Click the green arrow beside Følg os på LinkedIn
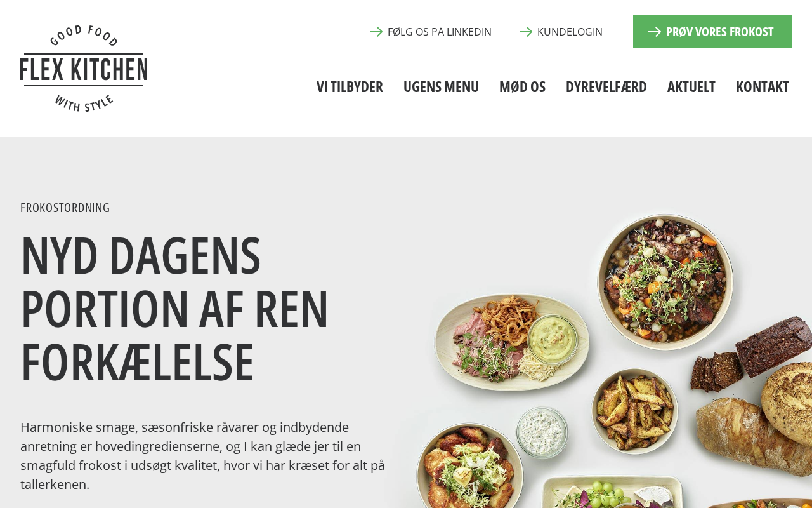Screen dimensions: 812x508 (x=376, y=32)
